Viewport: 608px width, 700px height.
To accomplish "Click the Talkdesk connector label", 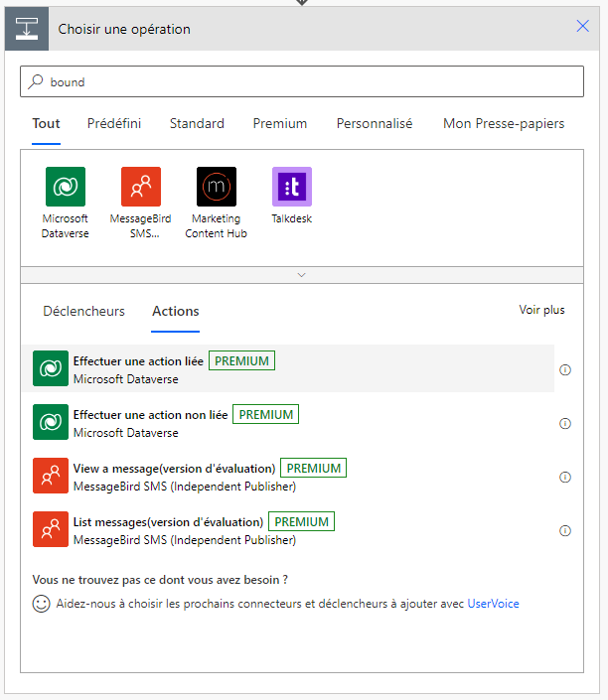I will pos(292,218).
